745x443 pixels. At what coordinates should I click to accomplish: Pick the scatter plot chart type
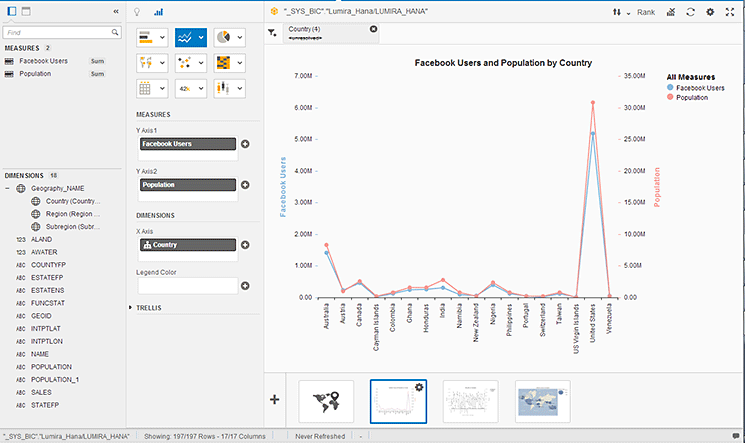coord(185,62)
